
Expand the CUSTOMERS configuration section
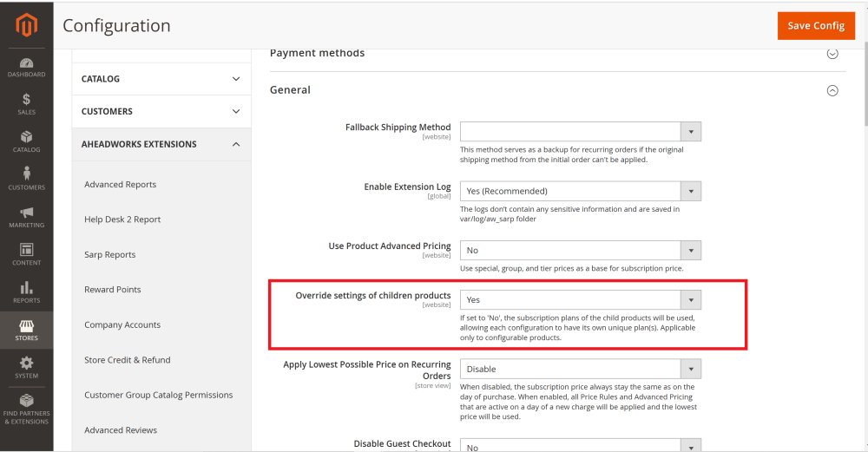tap(161, 111)
